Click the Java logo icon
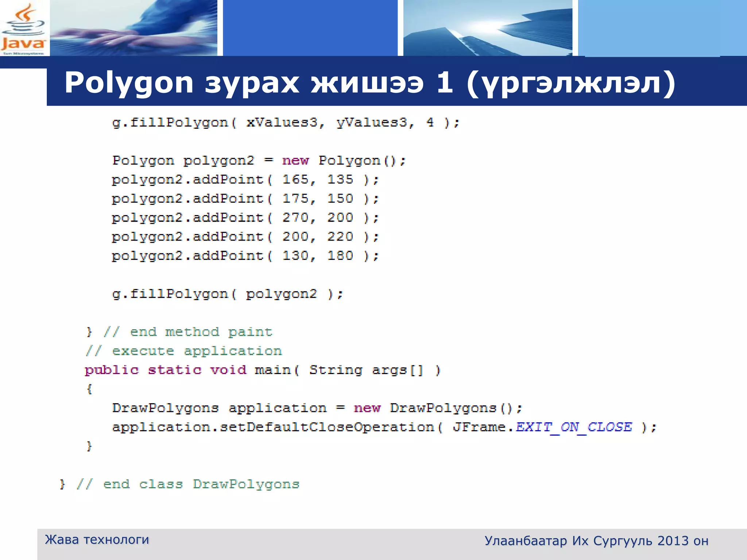This screenshot has height=560, width=747. [24, 28]
